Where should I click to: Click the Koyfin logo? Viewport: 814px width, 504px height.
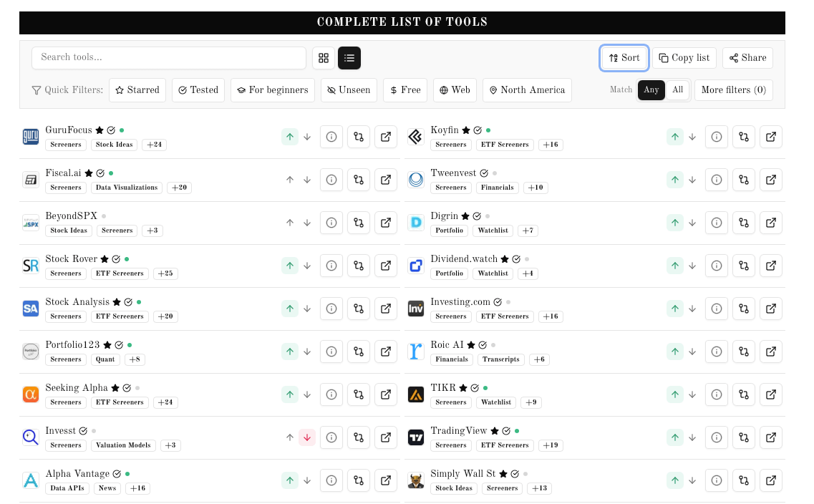pos(416,137)
